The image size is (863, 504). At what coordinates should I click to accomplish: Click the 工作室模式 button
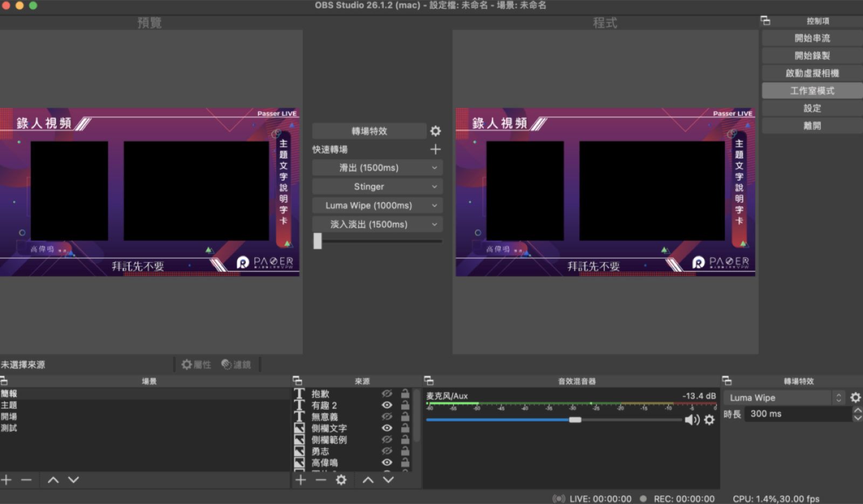coord(812,91)
